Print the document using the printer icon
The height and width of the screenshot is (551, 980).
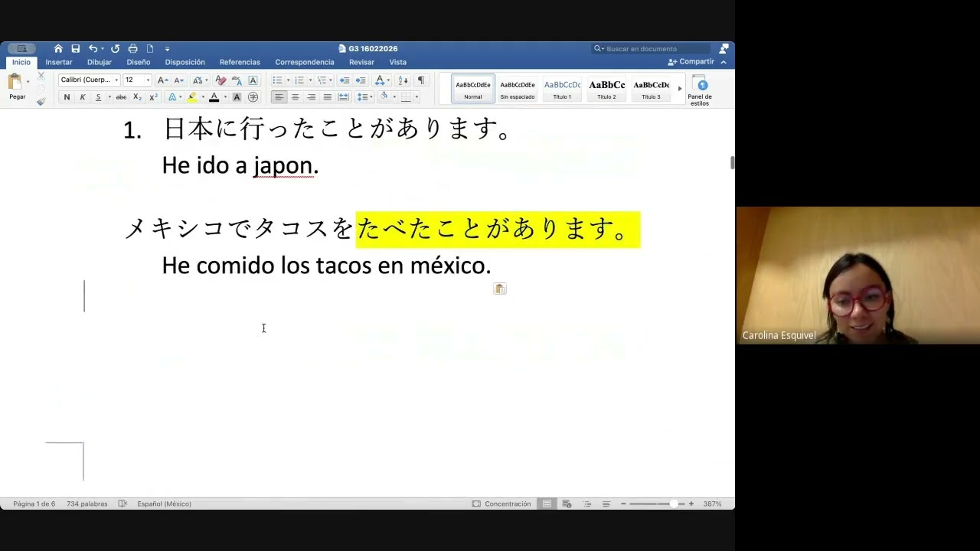pyautogui.click(x=132, y=49)
